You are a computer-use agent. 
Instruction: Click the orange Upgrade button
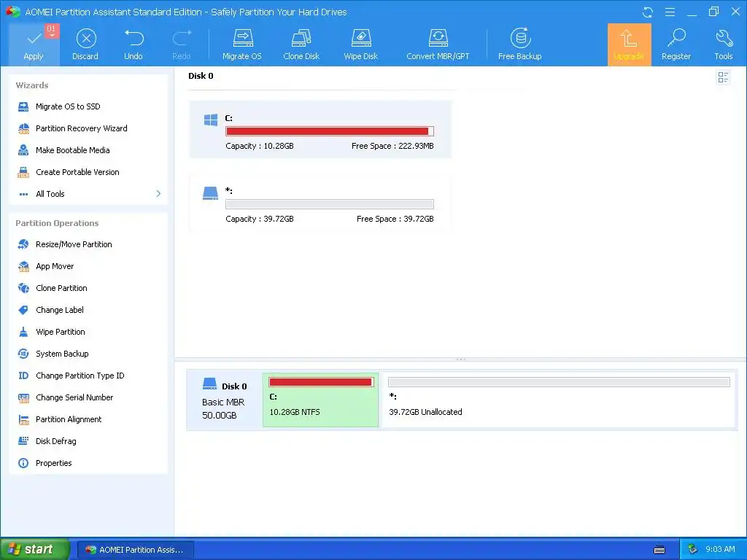629,44
